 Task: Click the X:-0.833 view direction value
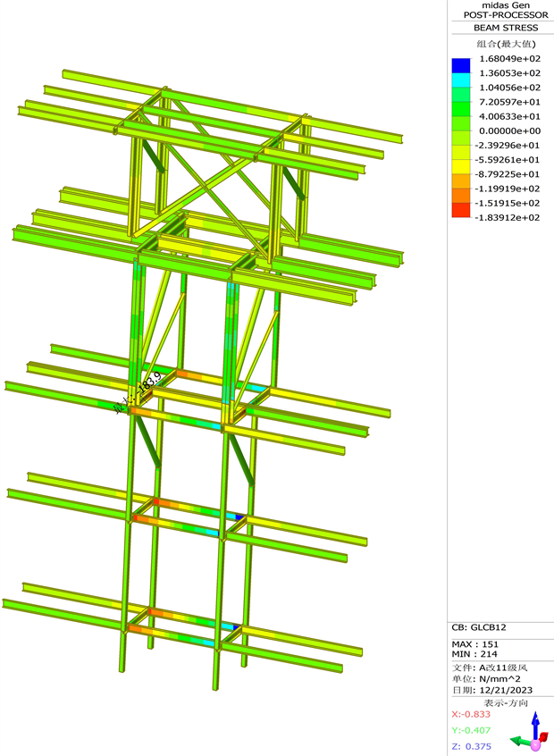474,715
